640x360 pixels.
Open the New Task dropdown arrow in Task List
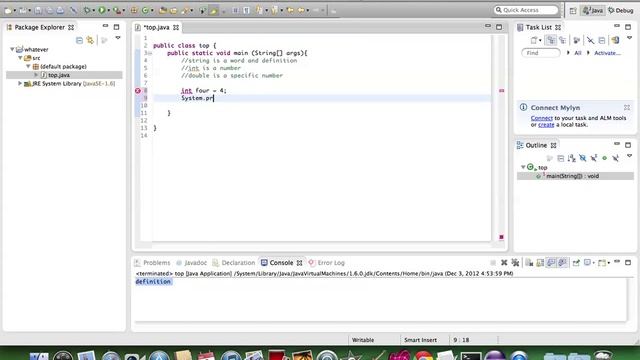[540, 40]
